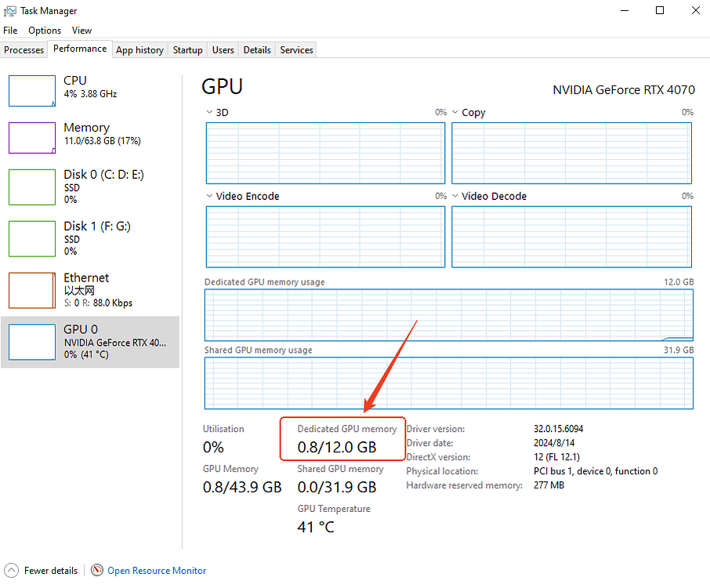Open the Startup tab
The width and height of the screenshot is (710, 588).
187,49
